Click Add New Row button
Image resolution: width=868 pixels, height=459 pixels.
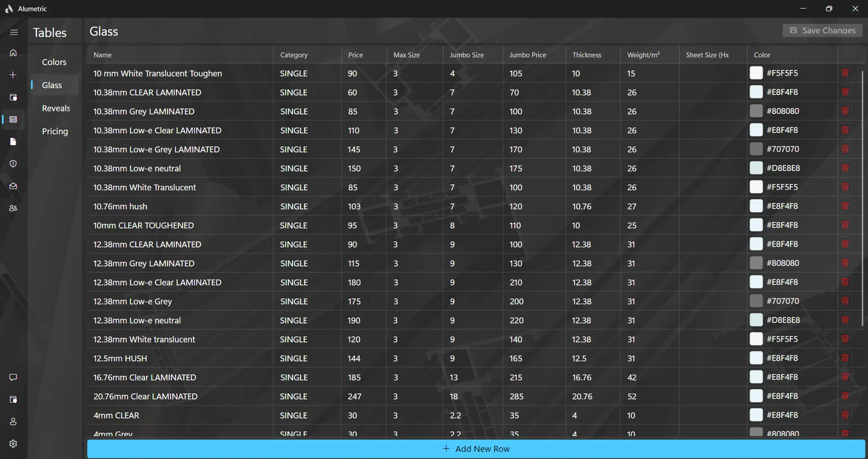476,449
